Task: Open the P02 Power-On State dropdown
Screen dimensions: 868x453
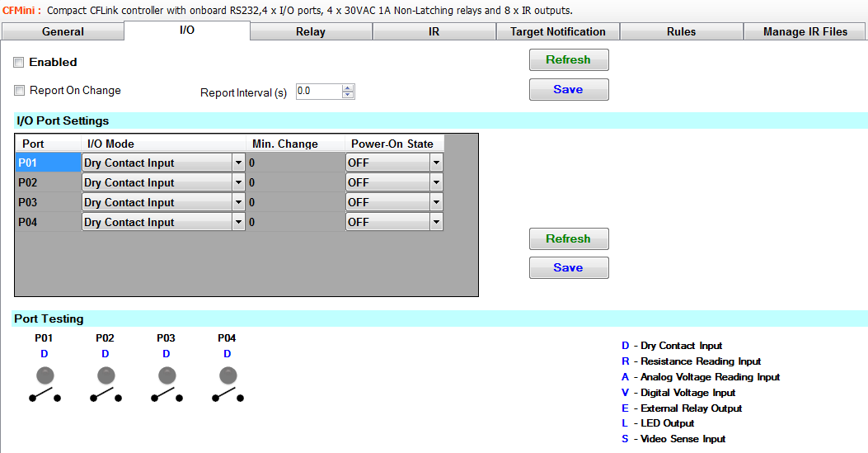Action: pos(436,182)
